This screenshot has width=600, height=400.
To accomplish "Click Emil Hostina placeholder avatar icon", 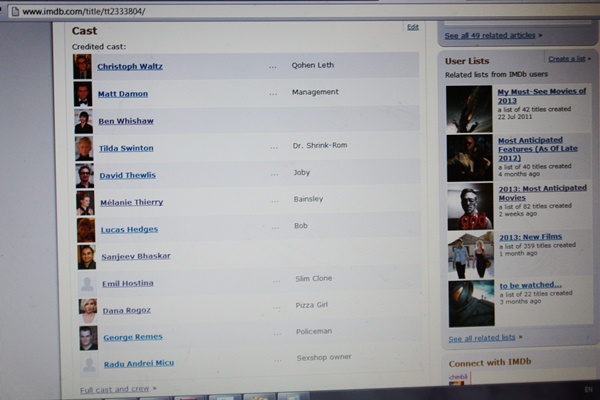I will coord(88,284).
